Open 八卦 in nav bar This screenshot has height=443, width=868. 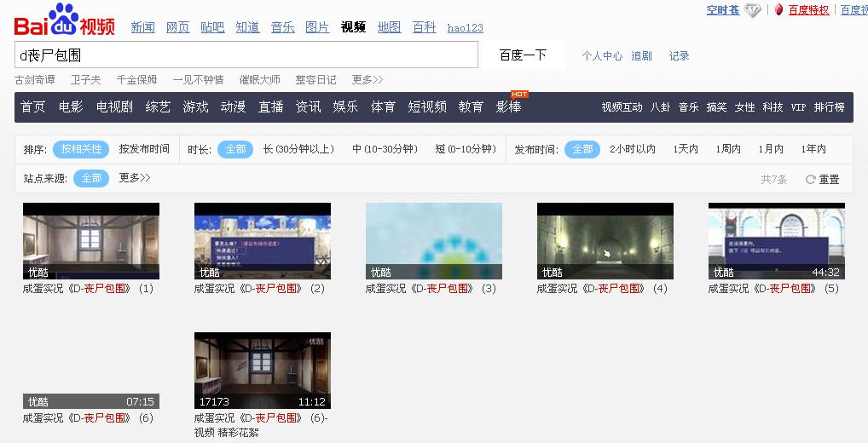tap(661, 106)
